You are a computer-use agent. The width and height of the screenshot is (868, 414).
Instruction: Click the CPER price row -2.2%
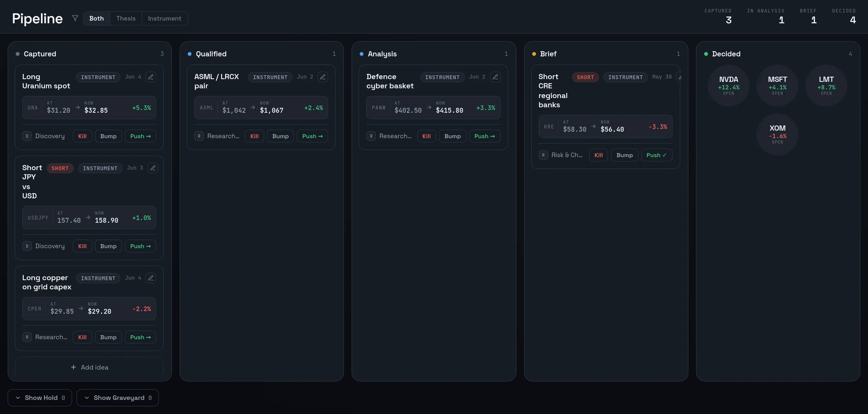click(89, 309)
